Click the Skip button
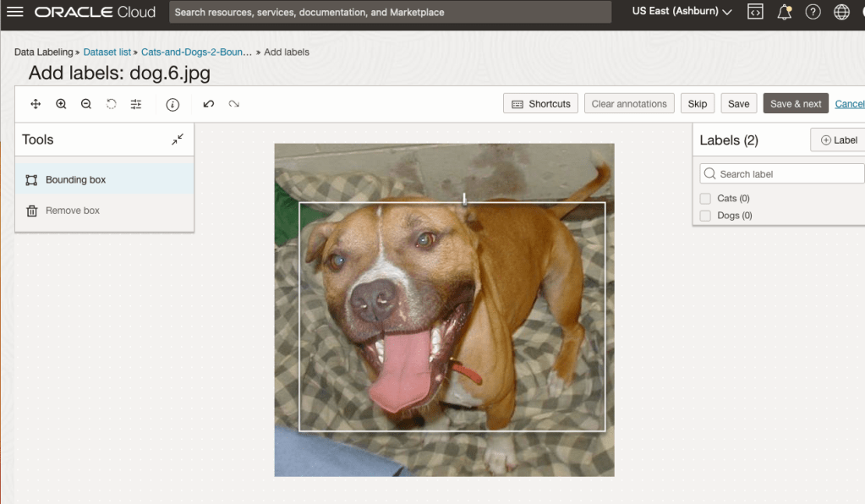This screenshot has height=504, width=865. pyautogui.click(x=697, y=104)
